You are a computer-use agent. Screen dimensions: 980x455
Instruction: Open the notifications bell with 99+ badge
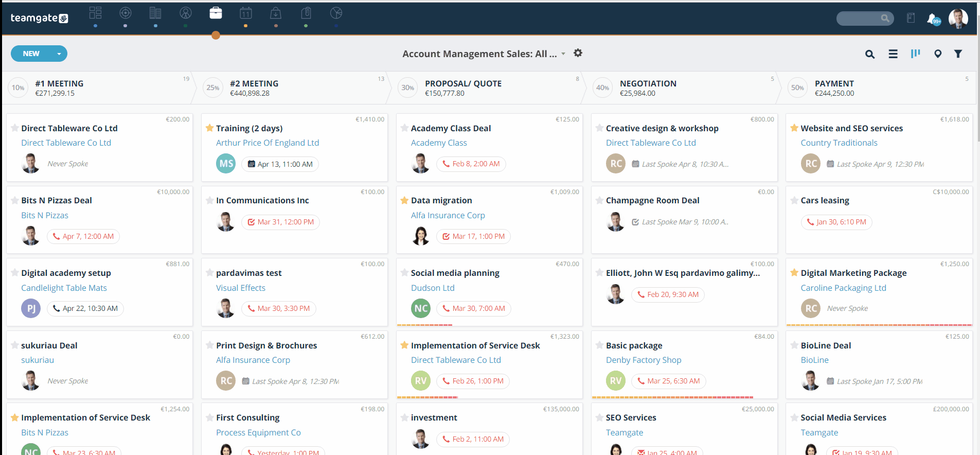[934, 19]
